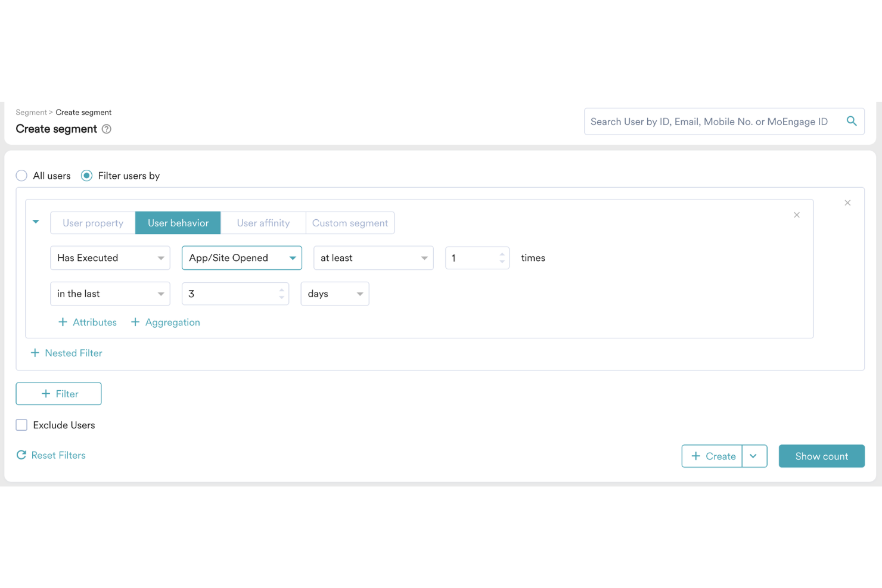Collapse the filter with the teal triangle
882x588 pixels.
(x=36, y=222)
